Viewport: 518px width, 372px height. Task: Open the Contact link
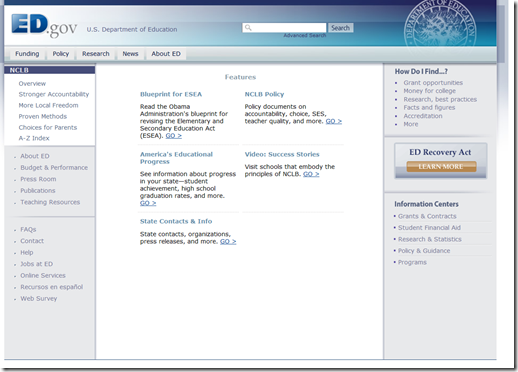coord(32,241)
